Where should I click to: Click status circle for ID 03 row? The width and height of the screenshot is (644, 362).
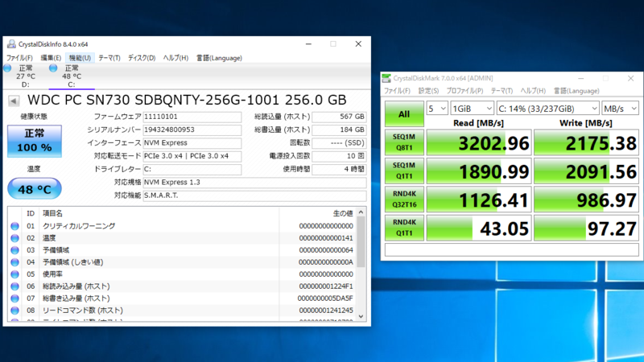(x=14, y=250)
